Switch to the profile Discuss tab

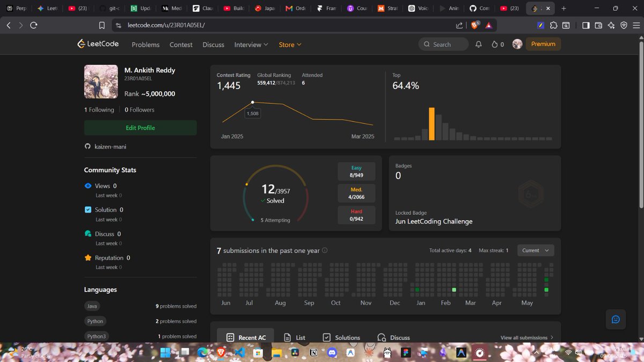pyautogui.click(x=394, y=337)
